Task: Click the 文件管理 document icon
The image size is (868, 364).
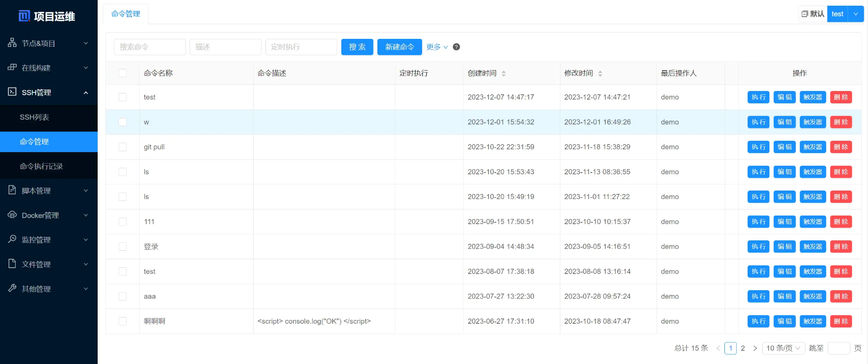Action: click(12, 264)
